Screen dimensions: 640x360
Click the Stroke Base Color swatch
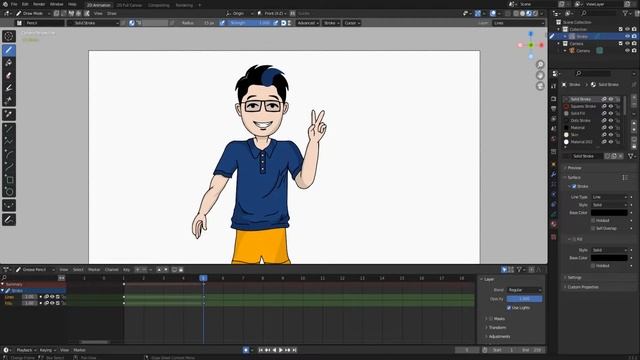609,213
